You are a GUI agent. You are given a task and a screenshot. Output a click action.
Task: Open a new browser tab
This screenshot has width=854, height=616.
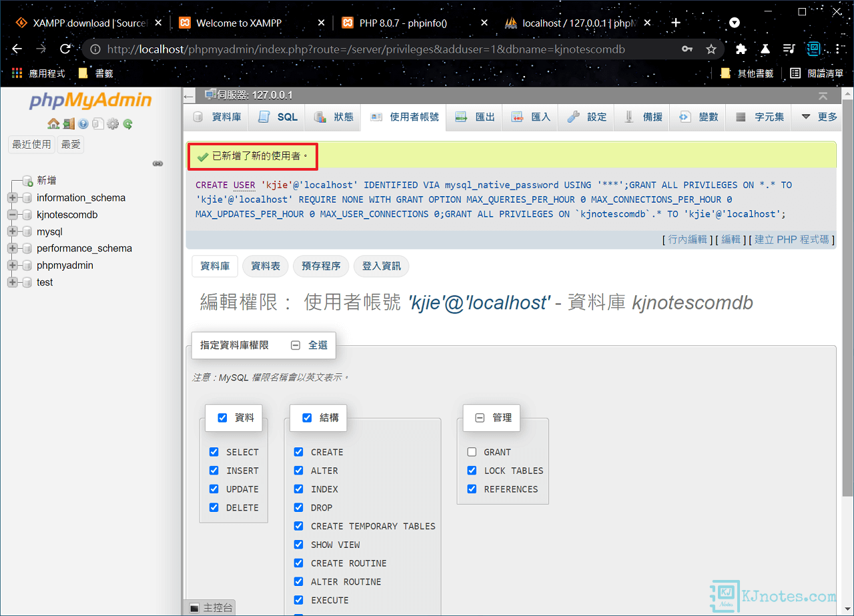click(676, 23)
